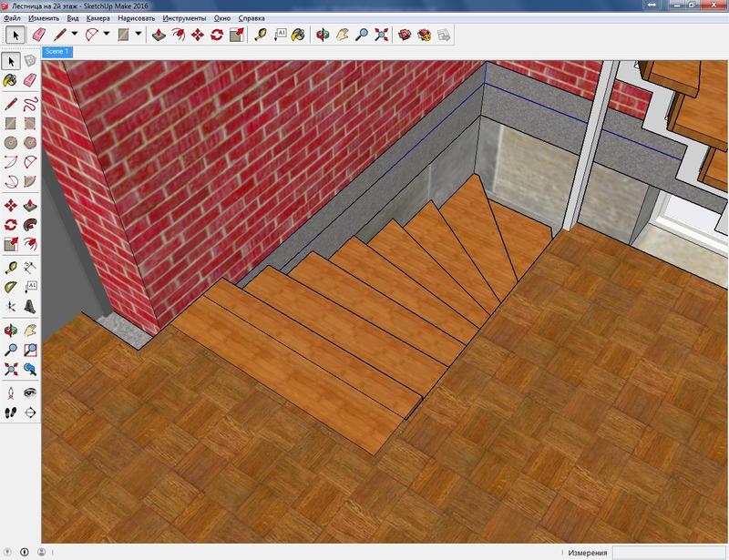Activate the Look Around eye tool

coord(30,393)
